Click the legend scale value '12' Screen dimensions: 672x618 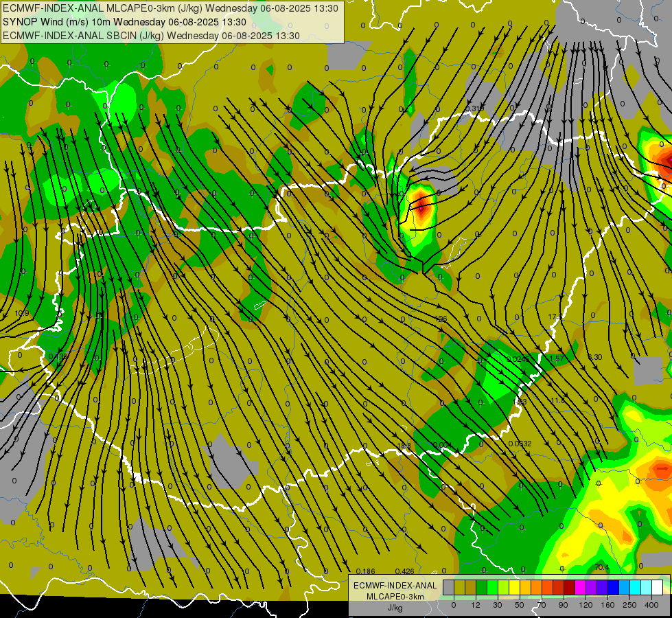click(x=476, y=605)
